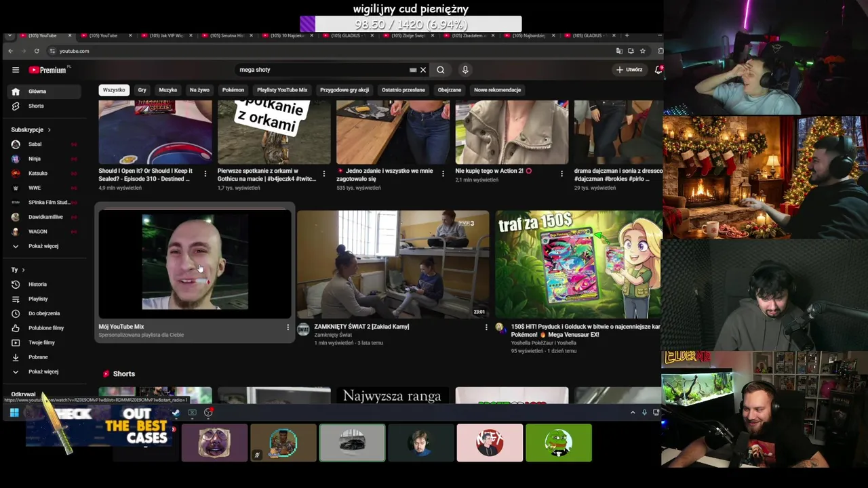Open Do obejrzenia watch later list
The image size is (868, 488).
coord(44,313)
